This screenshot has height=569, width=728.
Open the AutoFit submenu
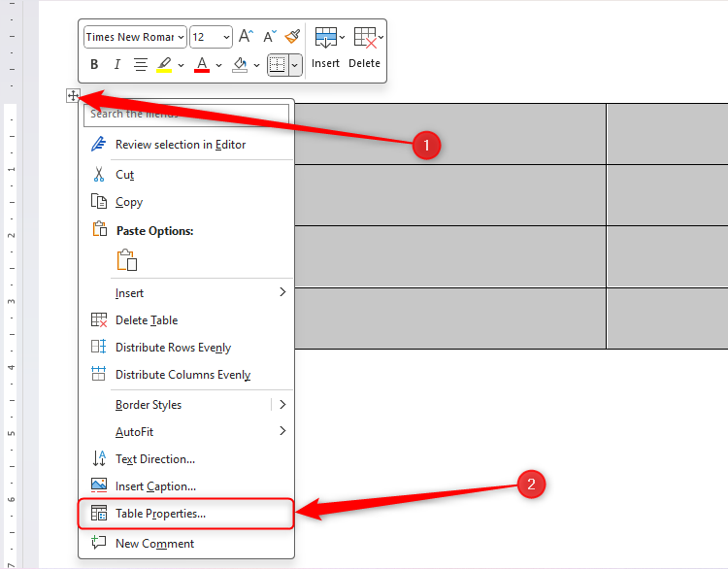coord(186,431)
